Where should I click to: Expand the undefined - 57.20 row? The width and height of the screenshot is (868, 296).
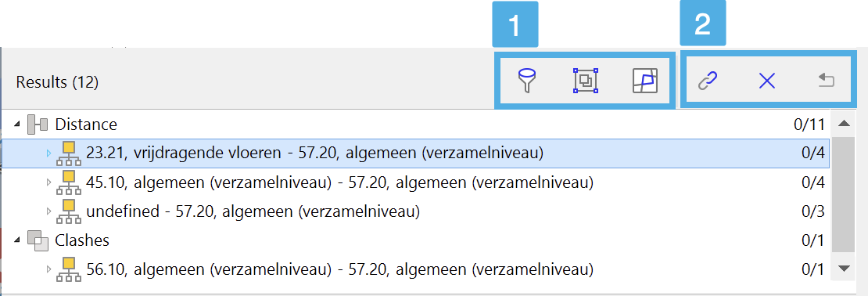(48, 211)
